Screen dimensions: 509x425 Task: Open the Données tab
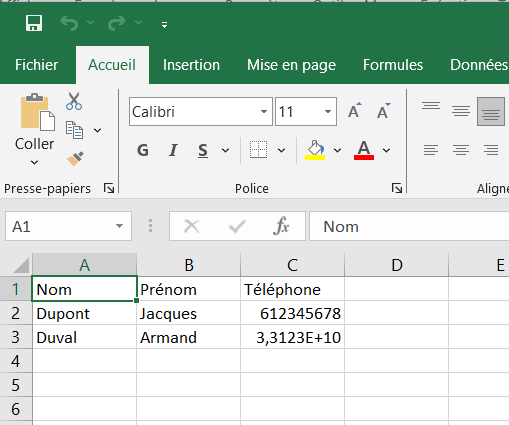point(479,65)
